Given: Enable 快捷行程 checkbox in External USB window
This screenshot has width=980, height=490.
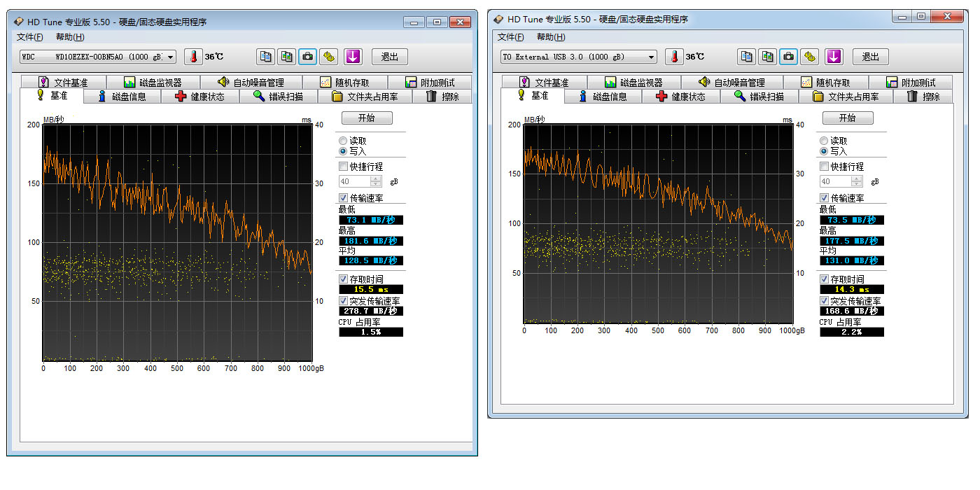Looking at the screenshot, I should click(x=824, y=167).
